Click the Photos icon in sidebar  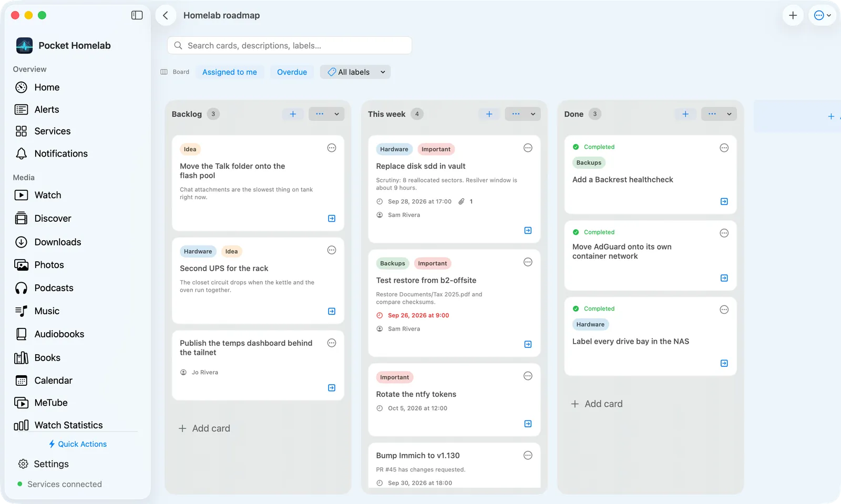pyautogui.click(x=21, y=265)
